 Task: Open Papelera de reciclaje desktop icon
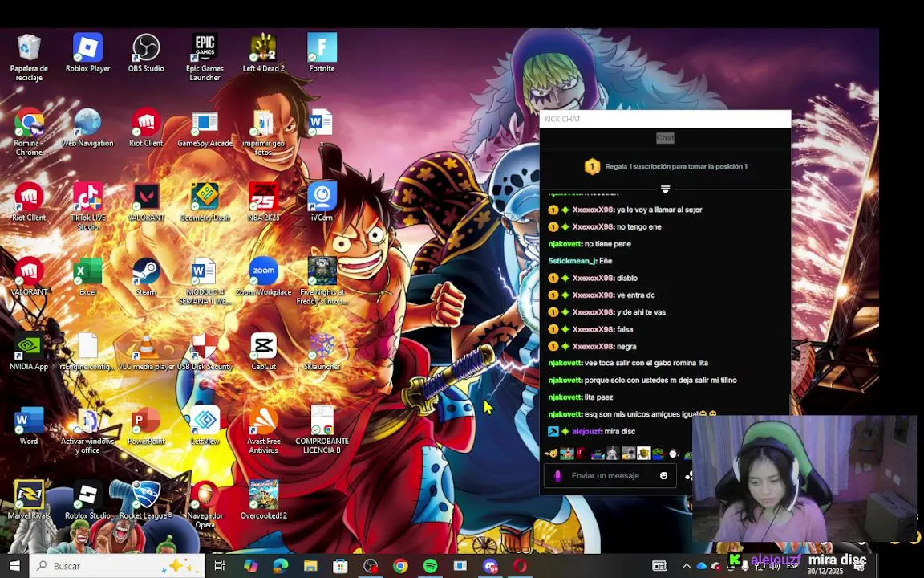pyautogui.click(x=29, y=56)
